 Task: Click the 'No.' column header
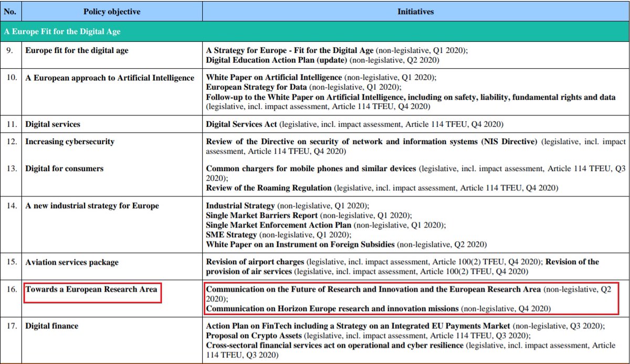(x=10, y=11)
